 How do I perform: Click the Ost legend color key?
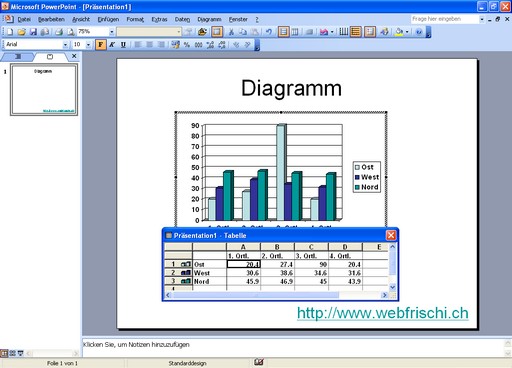coord(357,167)
